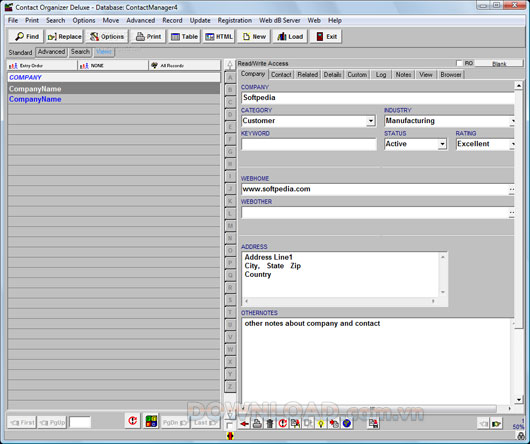
Task: Click the globe web icon in bottom toolbar
Action: tap(346, 423)
